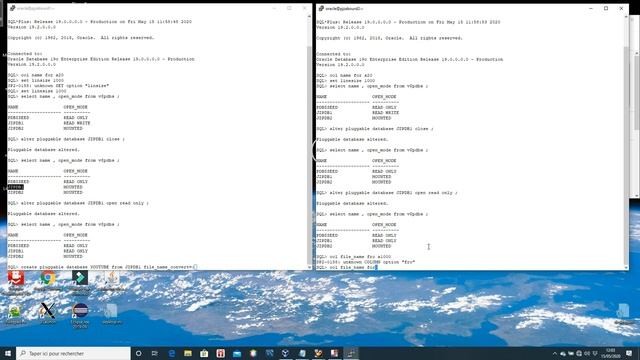The image size is (640, 360).
Task: Open Task View on the taskbar
Action: (155, 353)
